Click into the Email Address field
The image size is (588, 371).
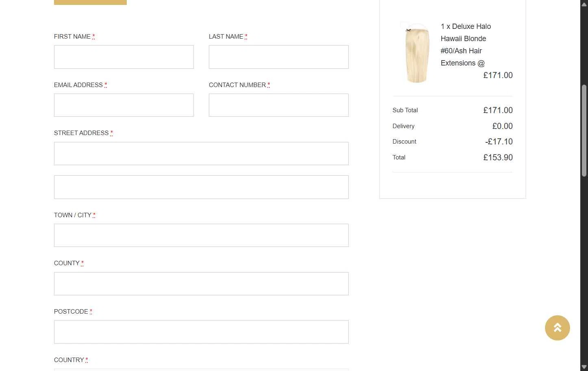point(124,105)
